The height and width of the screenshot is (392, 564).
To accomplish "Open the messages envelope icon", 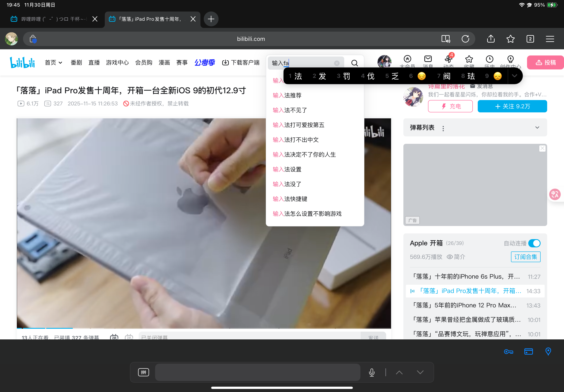I will (428, 59).
